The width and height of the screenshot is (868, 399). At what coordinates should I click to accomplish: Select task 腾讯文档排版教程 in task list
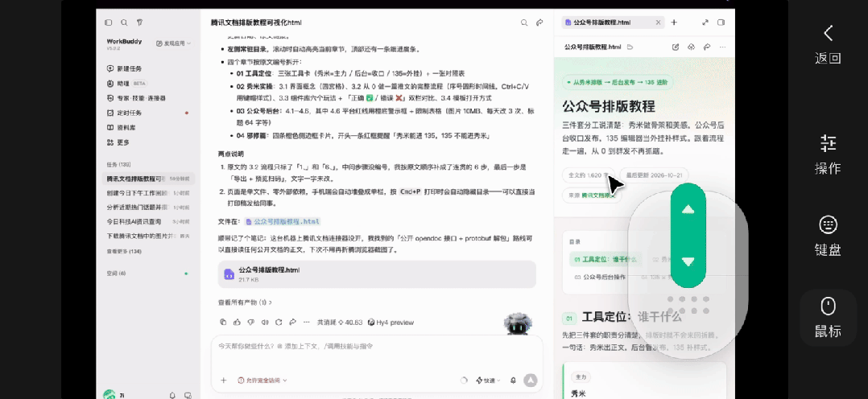[x=148, y=179]
